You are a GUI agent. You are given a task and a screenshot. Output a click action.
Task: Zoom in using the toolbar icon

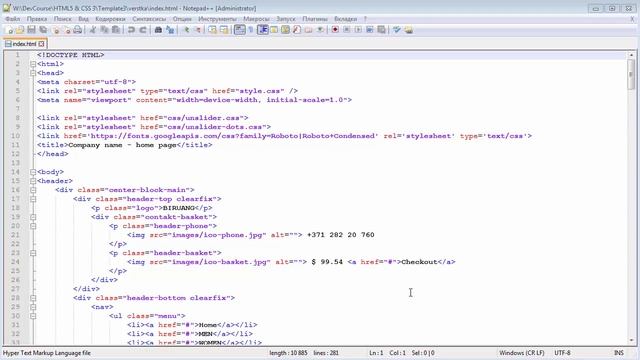[186, 30]
